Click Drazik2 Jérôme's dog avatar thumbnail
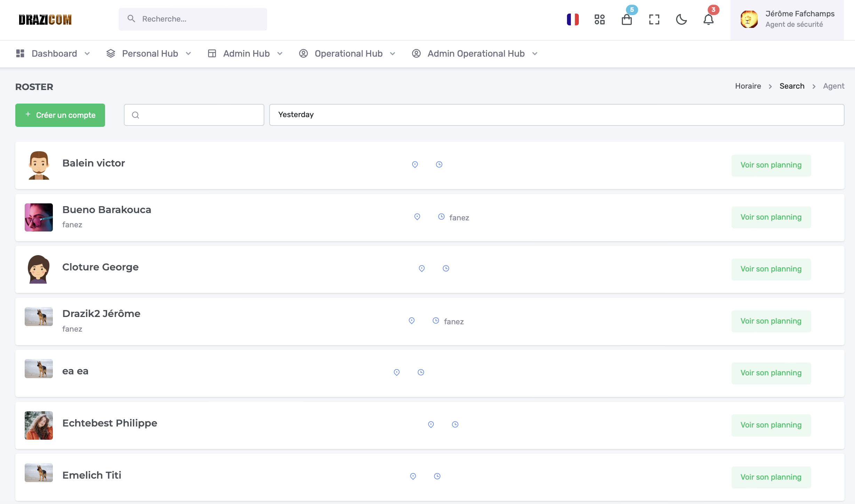 pyautogui.click(x=39, y=316)
